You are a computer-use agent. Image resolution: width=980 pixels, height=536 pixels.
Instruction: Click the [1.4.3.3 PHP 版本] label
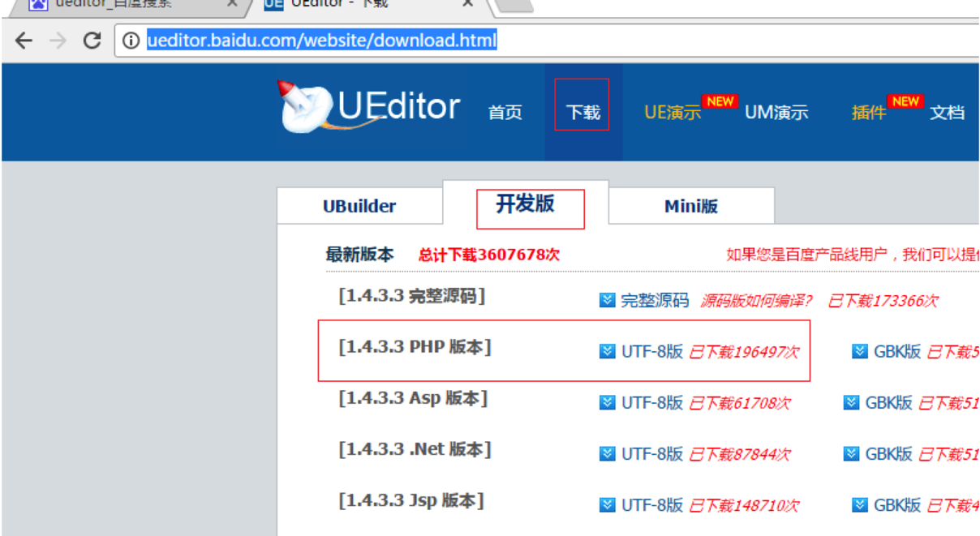(415, 348)
